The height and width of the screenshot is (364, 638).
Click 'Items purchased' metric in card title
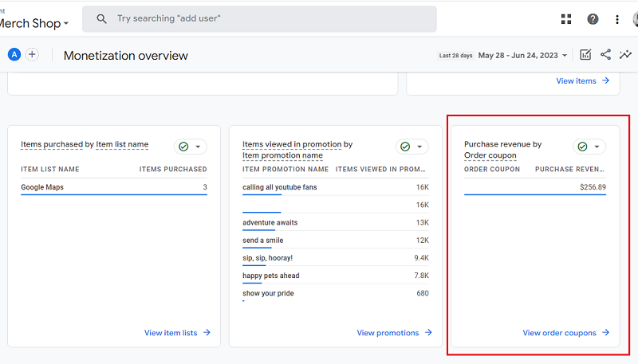pos(52,144)
